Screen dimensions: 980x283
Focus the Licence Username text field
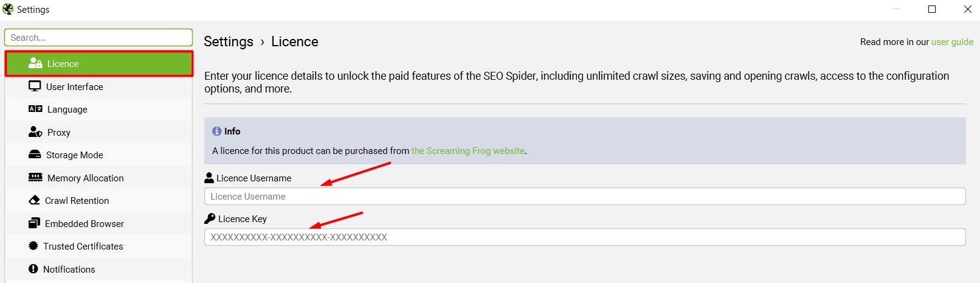[584, 197]
